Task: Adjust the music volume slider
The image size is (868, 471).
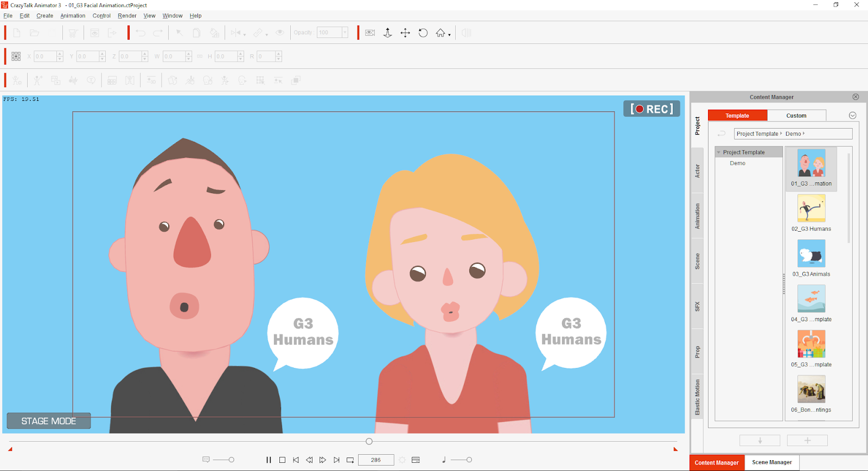Action: tap(469, 460)
